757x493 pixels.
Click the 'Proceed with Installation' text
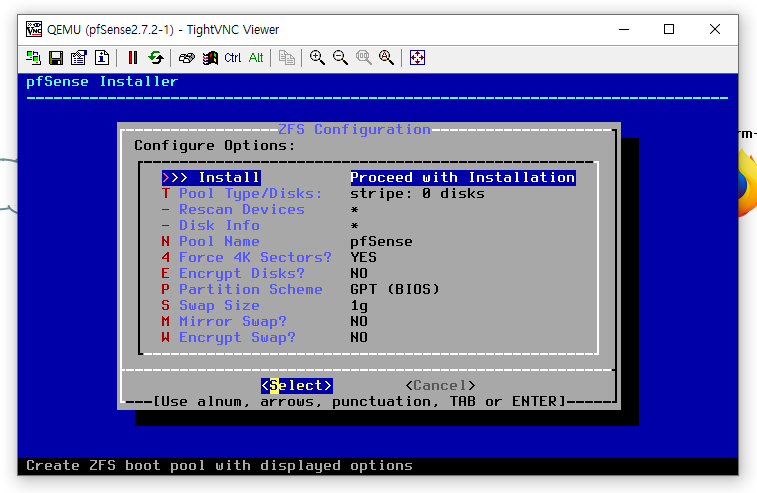pos(463,178)
